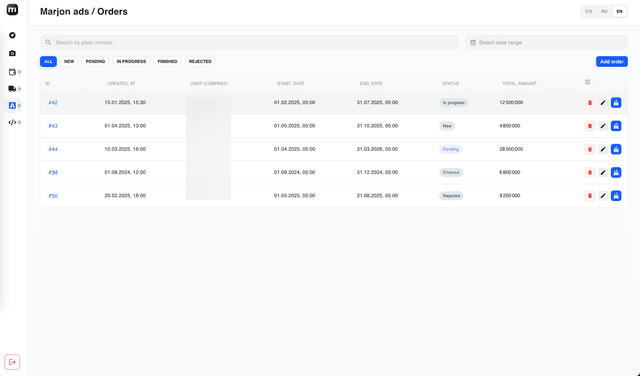Image resolution: width=640 pixels, height=376 pixels.
Task: Click created date 15.01.2025, 15:30
Action: click(x=125, y=102)
